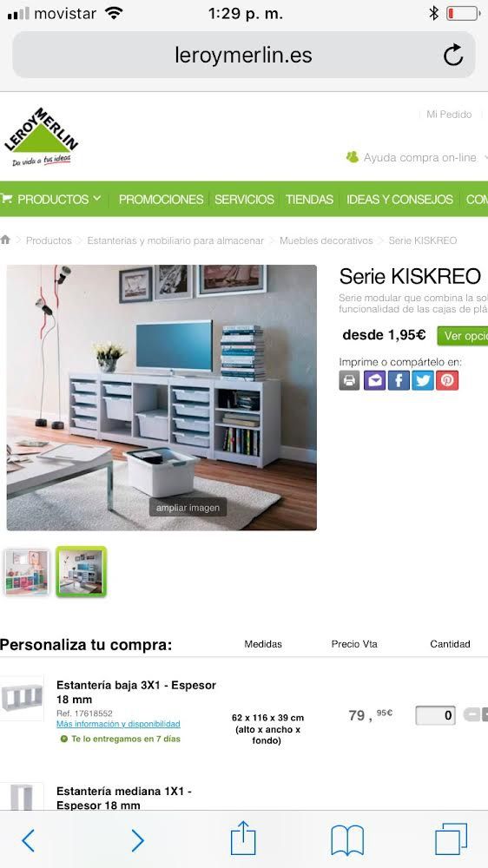Viewport: 488px width, 868px height.
Task: Share the product via the email icon
Action: coord(374,380)
